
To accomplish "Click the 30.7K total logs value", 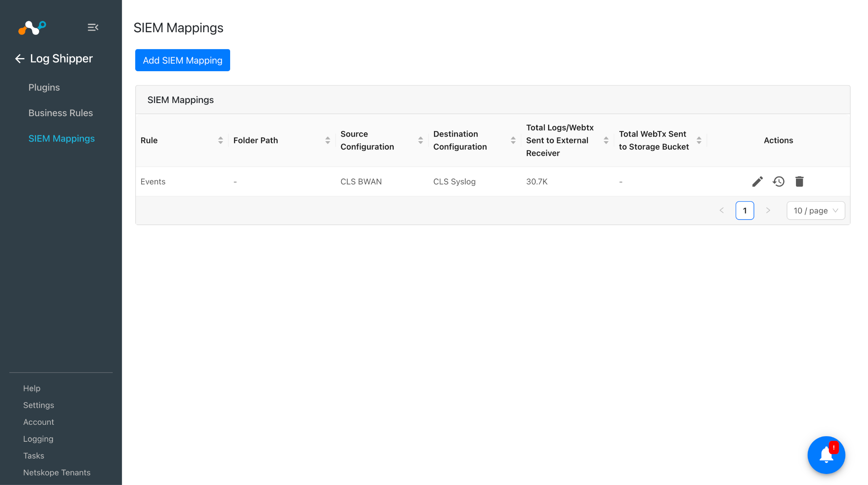I will [537, 181].
